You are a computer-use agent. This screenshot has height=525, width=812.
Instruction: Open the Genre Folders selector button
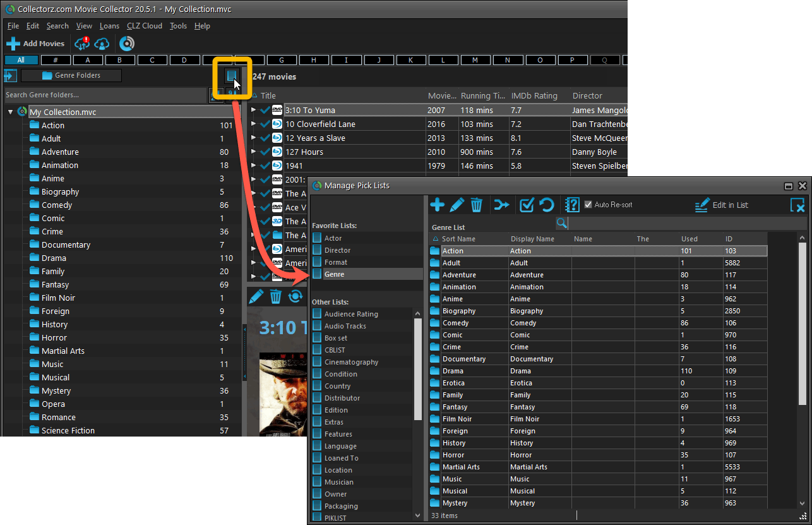71,76
